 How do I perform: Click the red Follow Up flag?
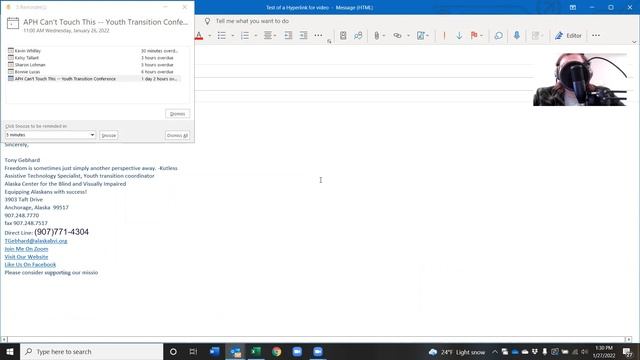[474, 36]
